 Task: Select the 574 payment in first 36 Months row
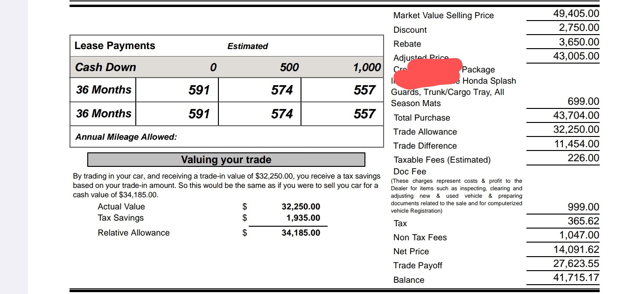click(282, 90)
